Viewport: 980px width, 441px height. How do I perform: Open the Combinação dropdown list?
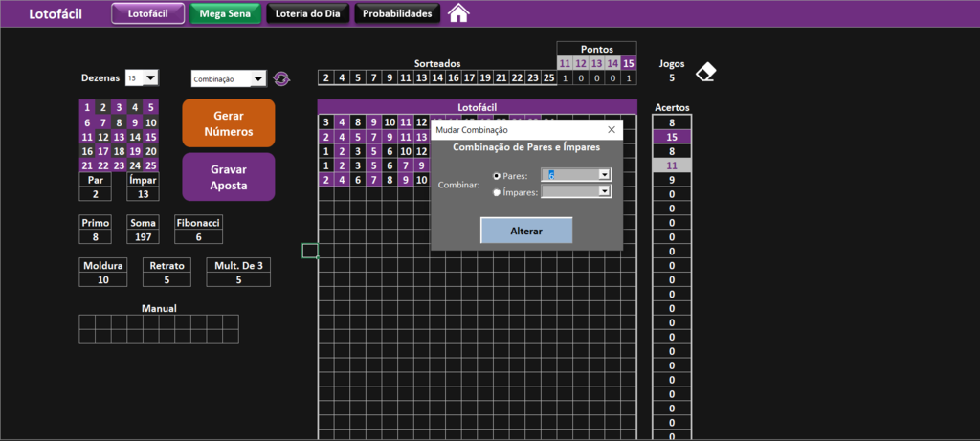pos(257,78)
